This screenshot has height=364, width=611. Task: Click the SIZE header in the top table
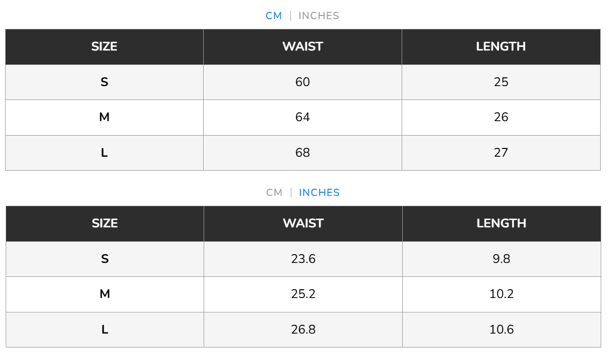pyautogui.click(x=104, y=46)
